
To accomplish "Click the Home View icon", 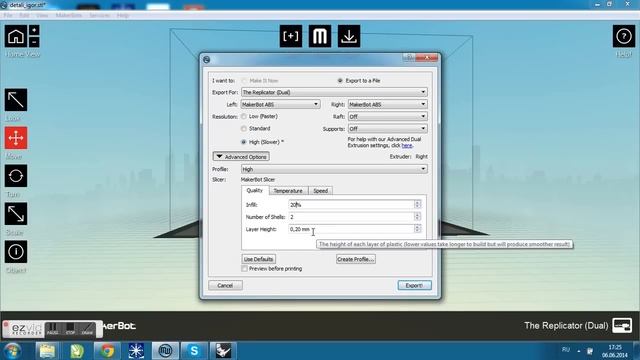I will [x=16, y=36].
